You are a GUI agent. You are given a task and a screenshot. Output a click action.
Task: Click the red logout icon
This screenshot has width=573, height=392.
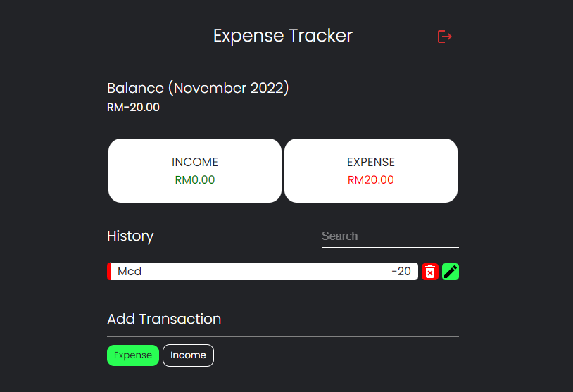(x=444, y=37)
